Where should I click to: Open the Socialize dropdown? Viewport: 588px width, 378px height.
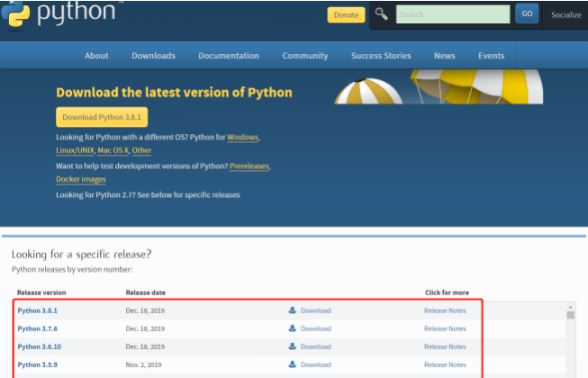tap(567, 15)
